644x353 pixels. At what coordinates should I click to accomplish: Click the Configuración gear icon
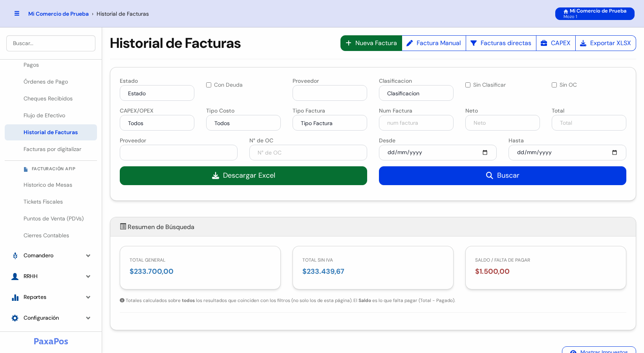[x=15, y=318]
